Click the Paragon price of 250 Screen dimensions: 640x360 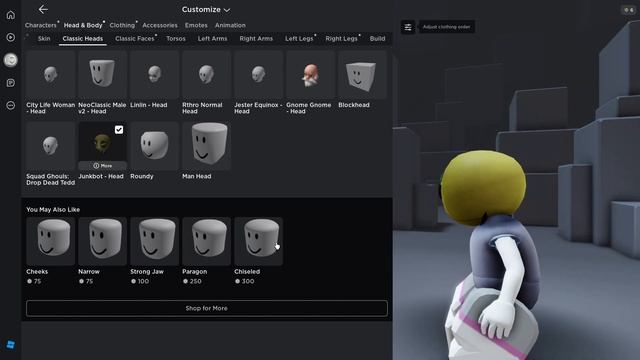coord(192,281)
